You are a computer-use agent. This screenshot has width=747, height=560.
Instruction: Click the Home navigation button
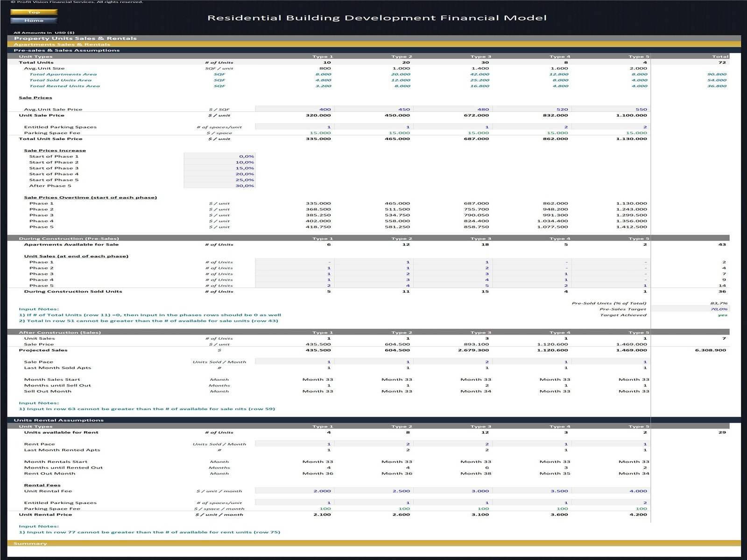[34, 21]
